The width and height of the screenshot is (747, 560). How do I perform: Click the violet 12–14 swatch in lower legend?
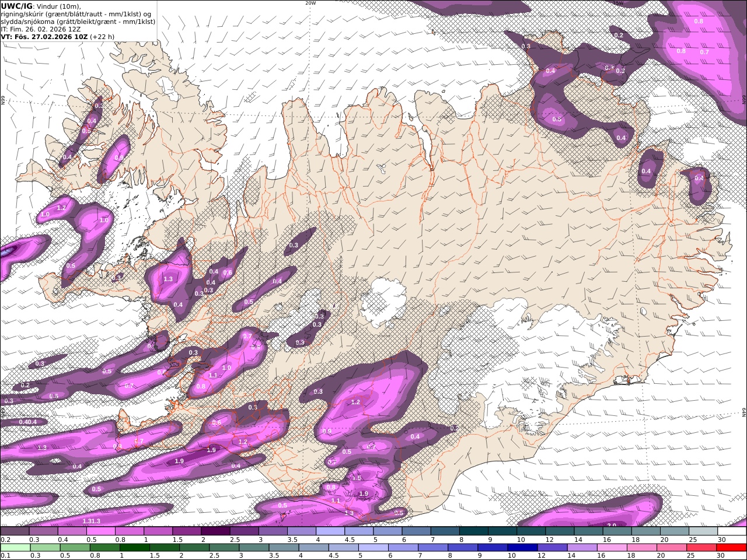(553, 548)
